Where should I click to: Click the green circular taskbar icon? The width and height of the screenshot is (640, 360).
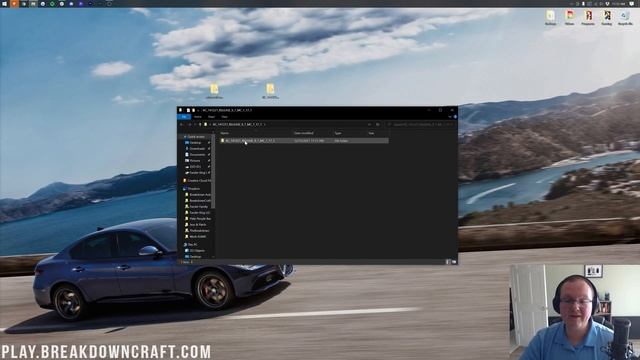coord(52,4)
